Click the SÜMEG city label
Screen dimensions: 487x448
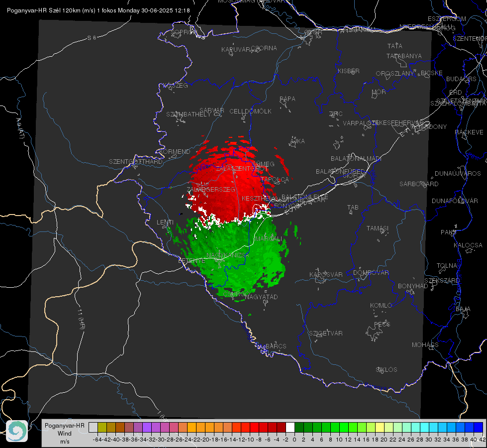tap(263, 164)
